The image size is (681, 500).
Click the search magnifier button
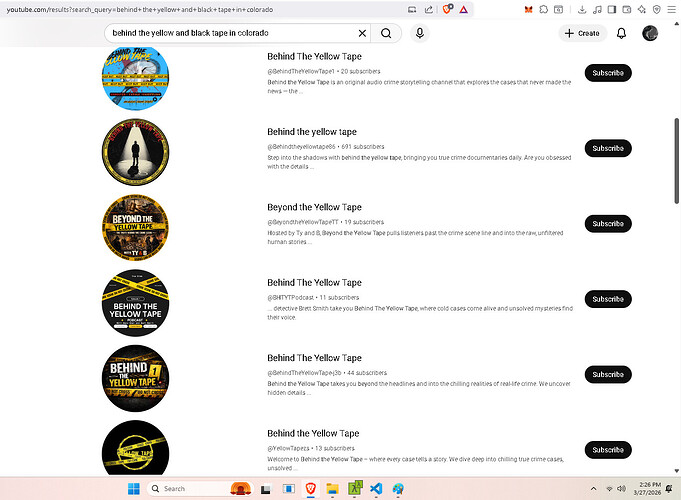(x=387, y=33)
